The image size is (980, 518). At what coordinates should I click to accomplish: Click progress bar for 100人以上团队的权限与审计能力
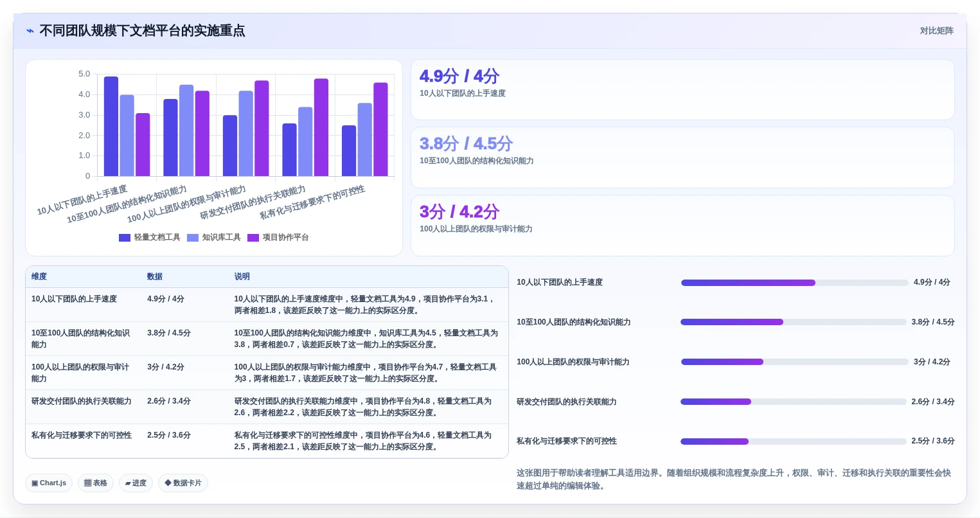click(794, 362)
